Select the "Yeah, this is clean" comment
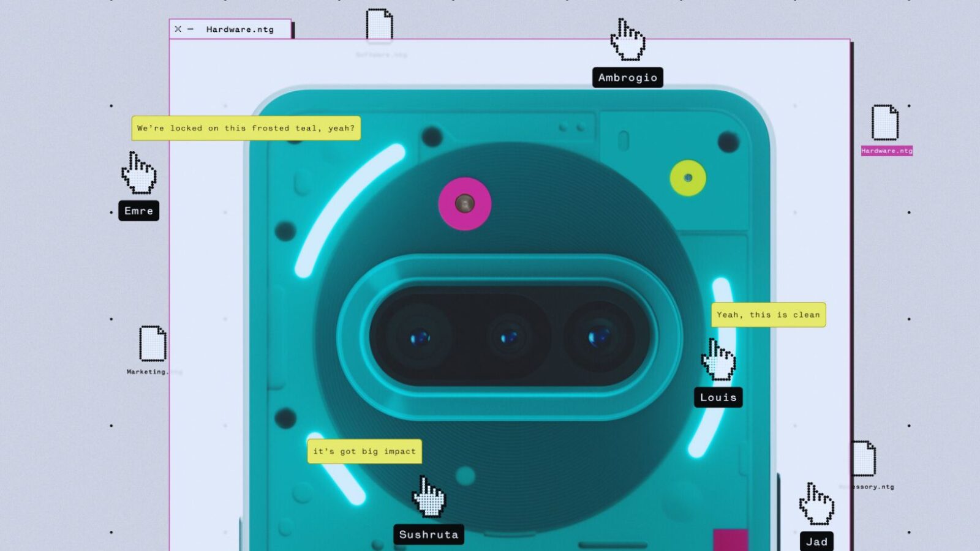 [x=769, y=315]
